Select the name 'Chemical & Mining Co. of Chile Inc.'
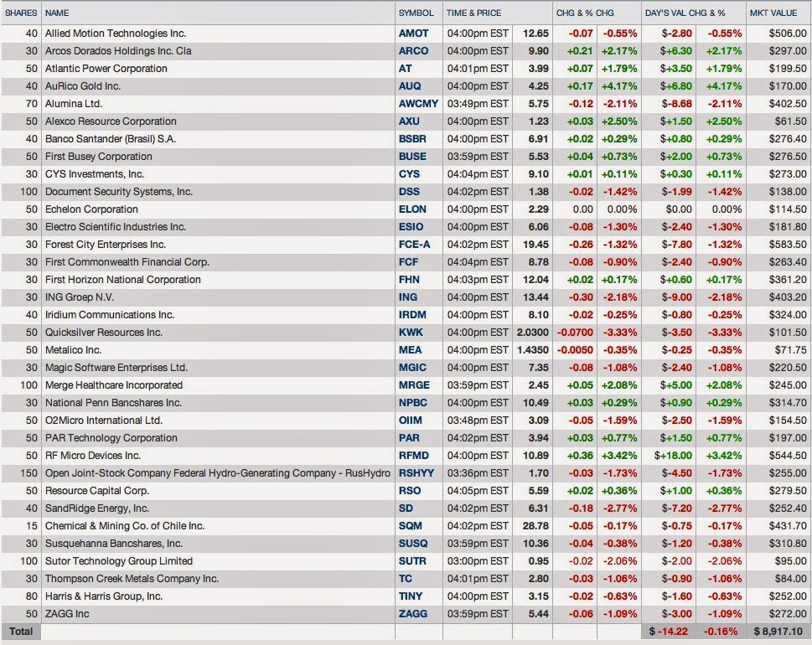 [125, 526]
